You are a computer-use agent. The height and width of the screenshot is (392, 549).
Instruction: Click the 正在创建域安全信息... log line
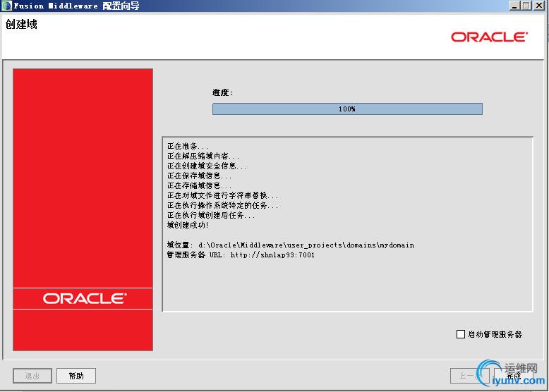click(x=207, y=166)
